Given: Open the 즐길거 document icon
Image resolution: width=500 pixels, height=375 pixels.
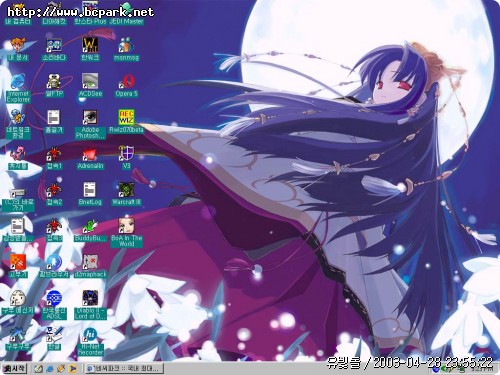Looking at the screenshot, I should [54, 121].
